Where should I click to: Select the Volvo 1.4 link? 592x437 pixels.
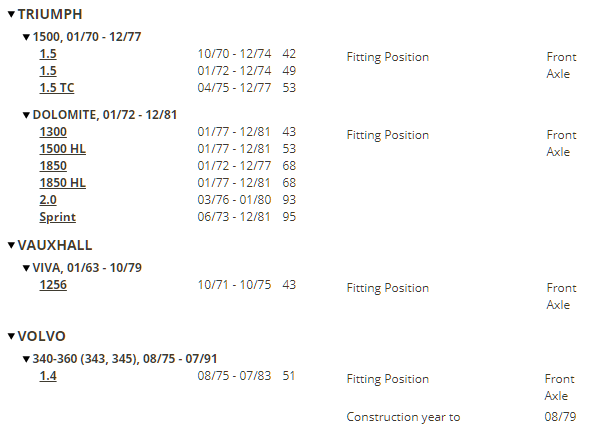pyautogui.click(x=48, y=376)
